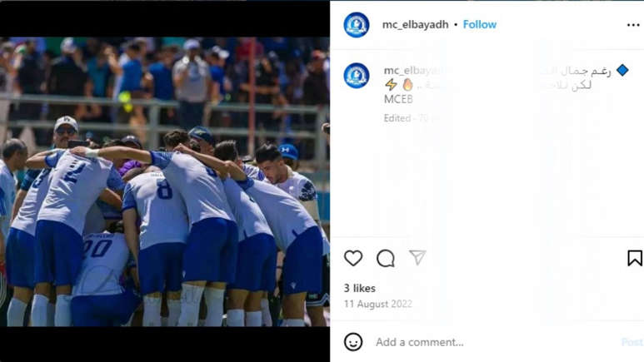Open mc_elbayadh username link in header
The image size is (644, 362).
coord(415,25)
